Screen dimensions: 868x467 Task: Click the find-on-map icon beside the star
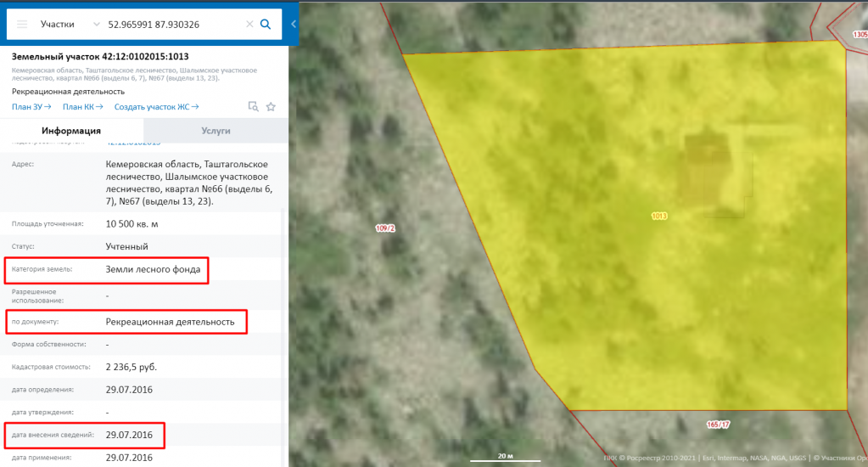tap(253, 106)
